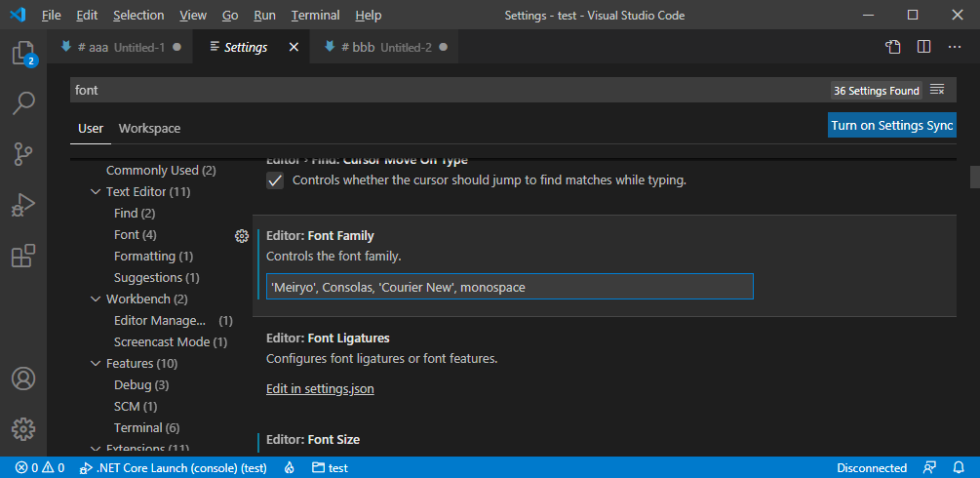Screen dimensions: 980x478
Task: Collapse the Features tree section
Action: pos(96,364)
